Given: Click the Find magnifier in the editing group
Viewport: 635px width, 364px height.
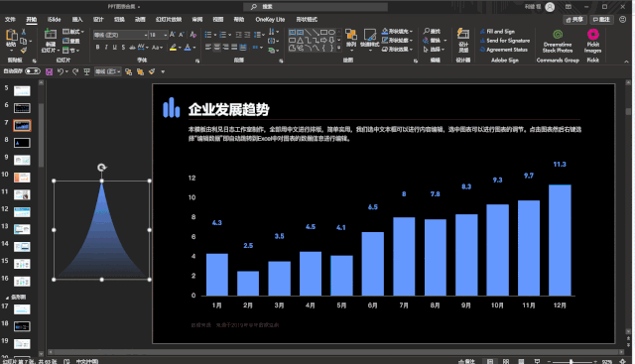Looking at the screenshot, I should click(x=432, y=31).
